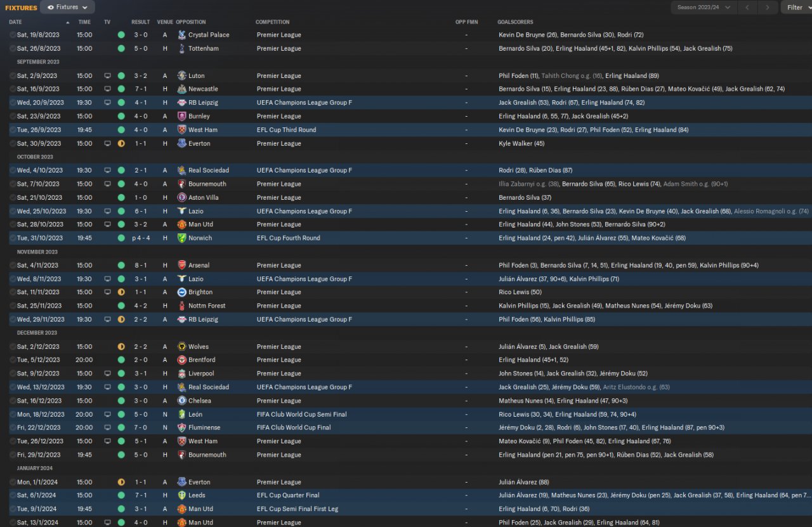Click the Aston Villa club badge
Image resolution: width=812 pixels, height=527 pixels.
tap(182, 197)
